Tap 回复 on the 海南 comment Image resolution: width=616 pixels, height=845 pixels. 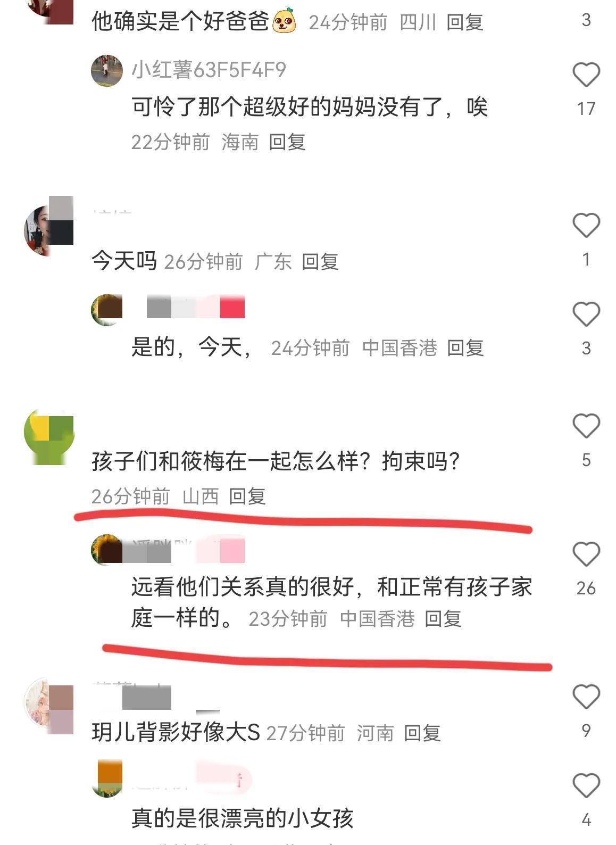click(287, 142)
